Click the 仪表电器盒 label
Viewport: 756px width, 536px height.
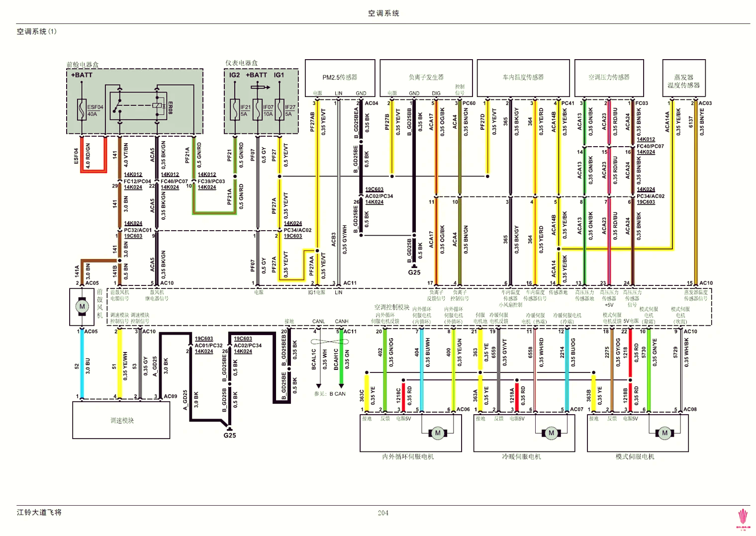(242, 63)
